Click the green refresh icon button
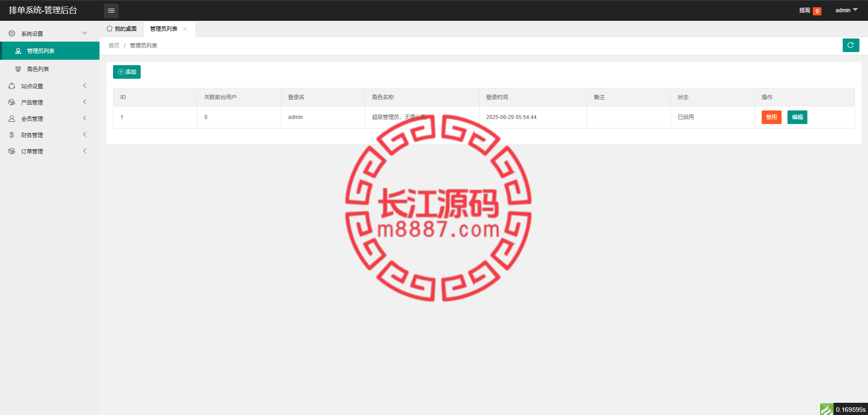868x415 pixels. pyautogui.click(x=851, y=45)
